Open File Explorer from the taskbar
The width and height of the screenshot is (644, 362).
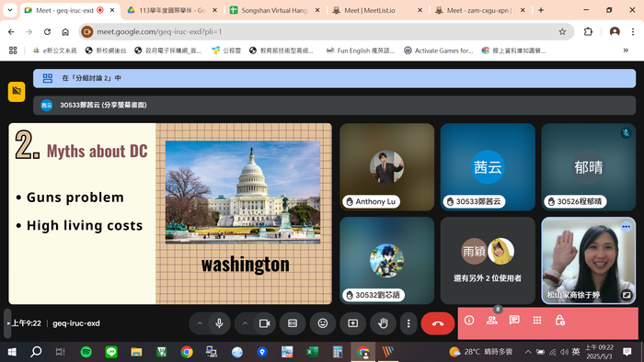(136, 352)
